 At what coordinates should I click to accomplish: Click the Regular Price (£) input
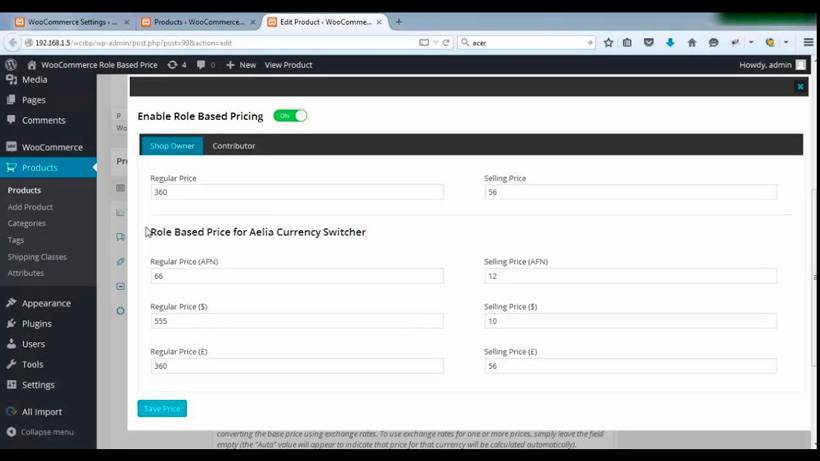[297, 366]
